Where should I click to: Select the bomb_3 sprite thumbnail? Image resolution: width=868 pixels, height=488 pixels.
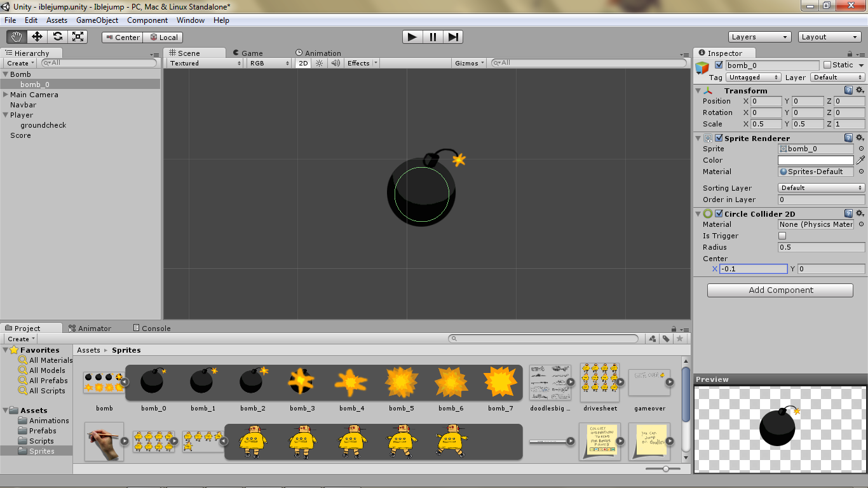pyautogui.click(x=302, y=381)
